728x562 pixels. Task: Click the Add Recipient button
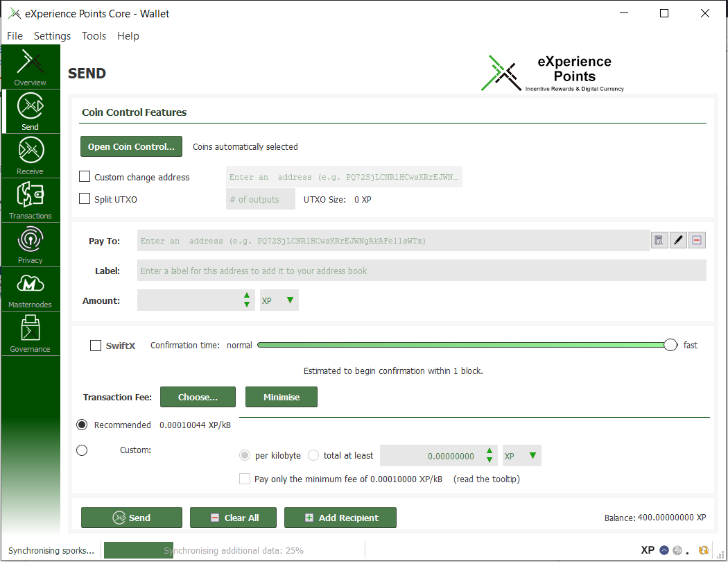[340, 518]
